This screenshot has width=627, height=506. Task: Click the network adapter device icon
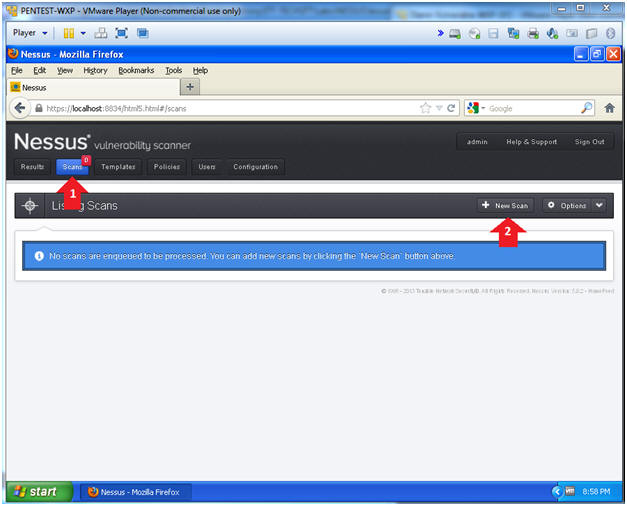click(513, 34)
